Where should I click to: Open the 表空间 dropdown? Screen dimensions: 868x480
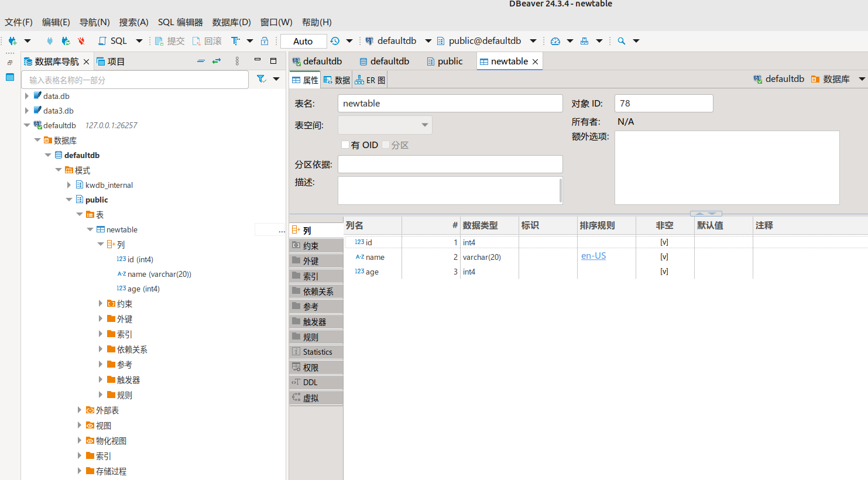(x=385, y=125)
